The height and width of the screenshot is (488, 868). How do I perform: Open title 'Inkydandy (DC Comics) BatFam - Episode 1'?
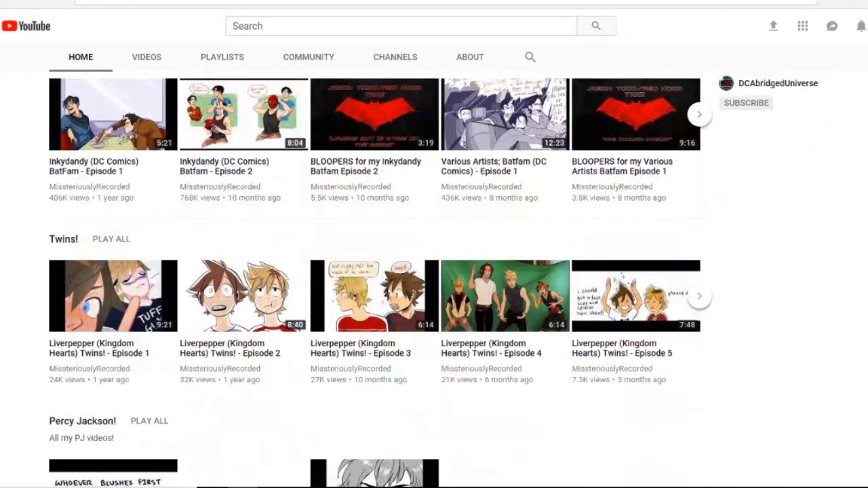(x=94, y=166)
